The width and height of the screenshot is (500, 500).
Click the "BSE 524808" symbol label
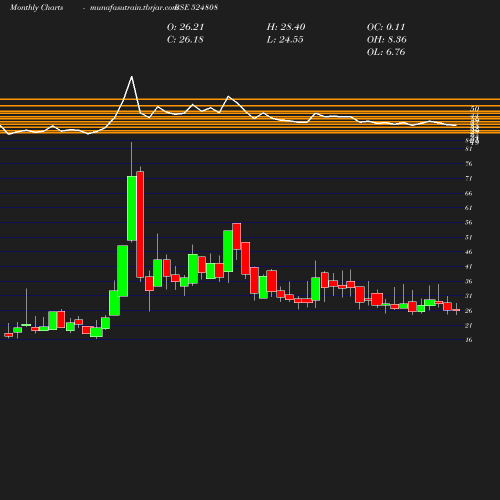tap(196, 7)
